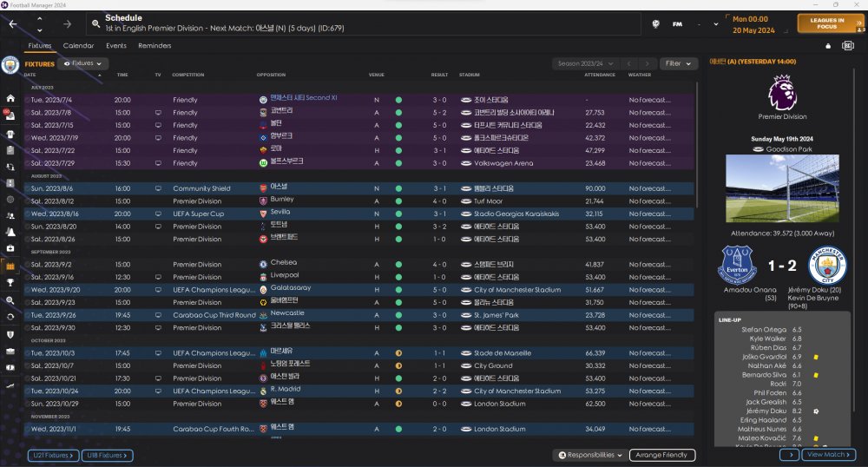868x467 pixels.
Task: Open the Tactics clipboard icon in sidebar
Action: click(10, 150)
